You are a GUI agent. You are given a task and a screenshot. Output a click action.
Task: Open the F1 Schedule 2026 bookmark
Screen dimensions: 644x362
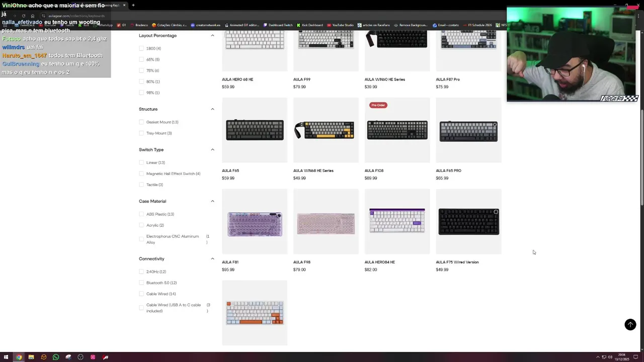pos(477,25)
